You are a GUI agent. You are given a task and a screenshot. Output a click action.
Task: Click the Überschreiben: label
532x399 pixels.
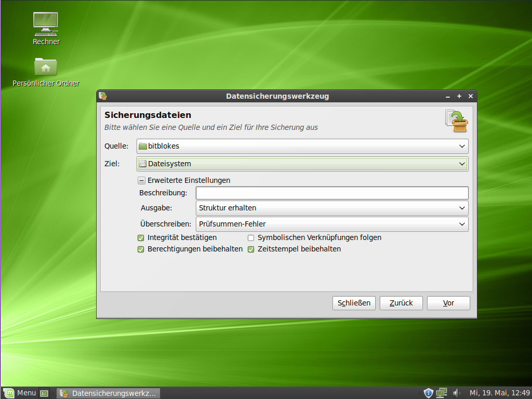point(166,224)
